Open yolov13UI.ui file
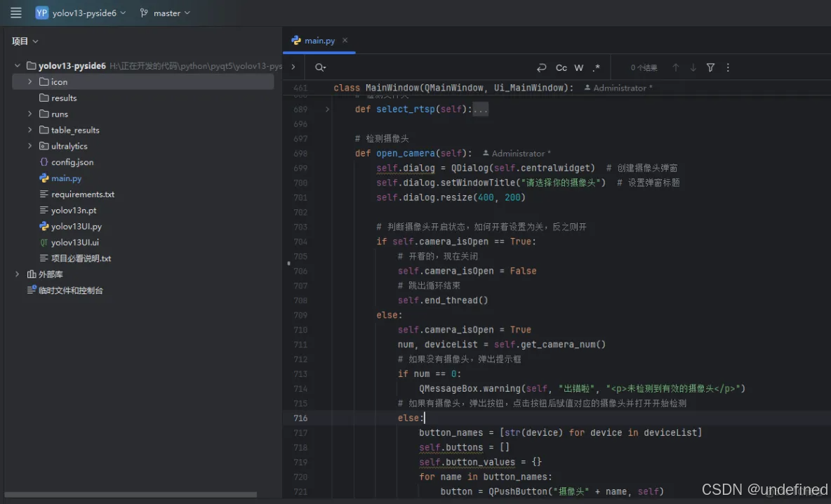831x504 pixels. pyautogui.click(x=74, y=242)
